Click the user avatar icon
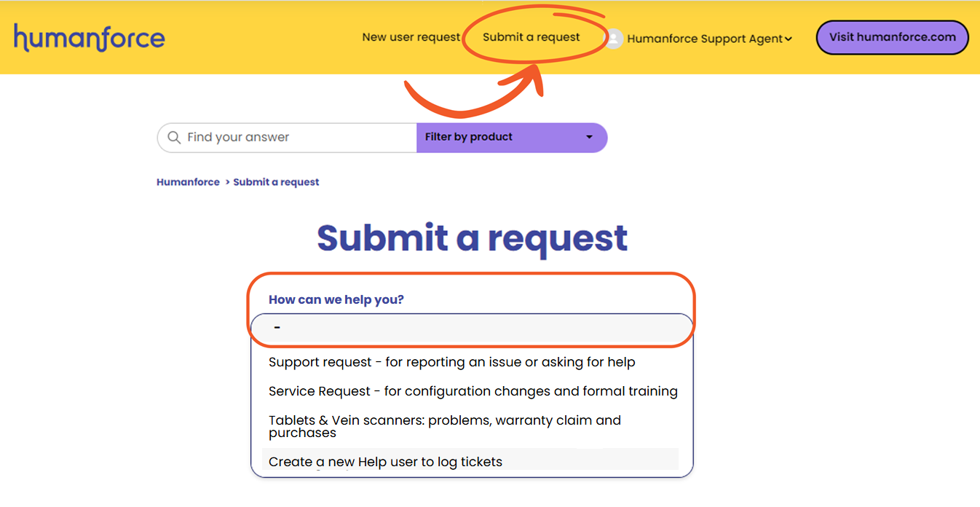Viewport: 980px width, 507px height. point(615,39)
